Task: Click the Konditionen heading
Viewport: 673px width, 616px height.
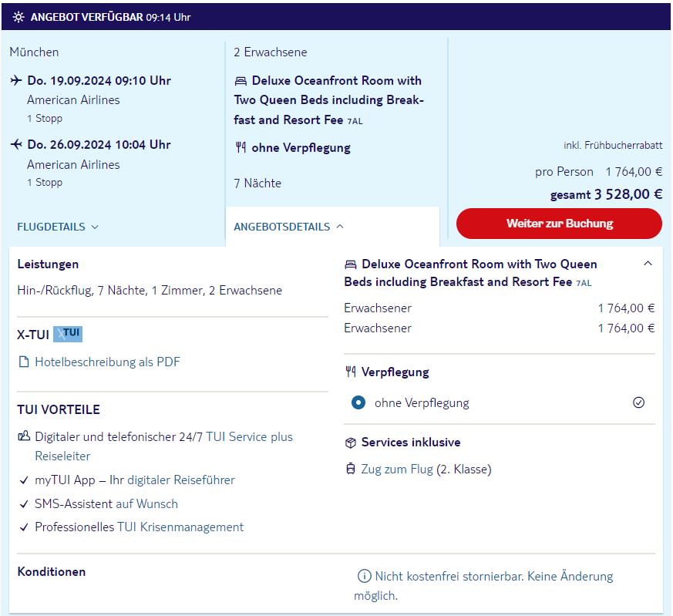Action: click(x=52, y=572)
